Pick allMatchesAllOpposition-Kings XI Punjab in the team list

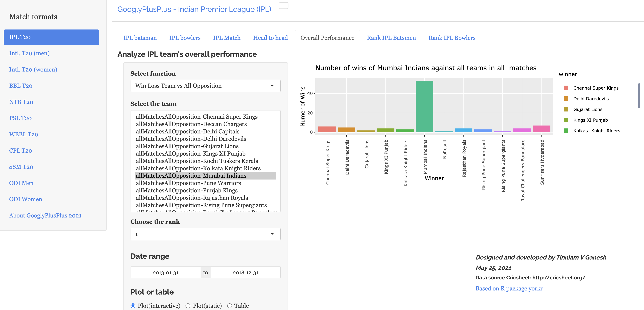[191, 154]
